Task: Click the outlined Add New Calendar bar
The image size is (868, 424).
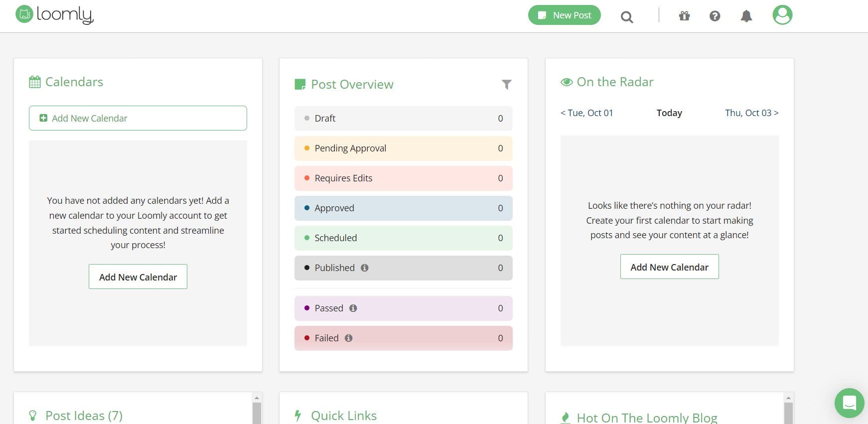Action: point(138,118)
